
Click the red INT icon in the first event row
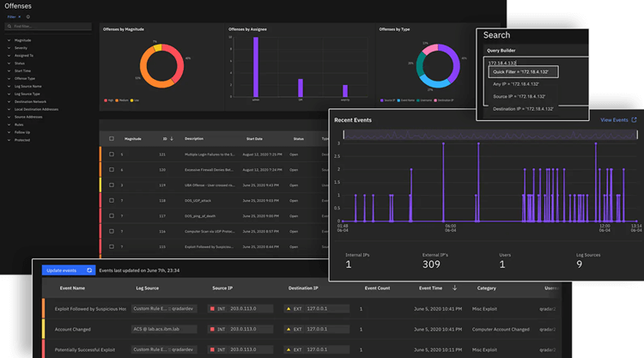213,307
